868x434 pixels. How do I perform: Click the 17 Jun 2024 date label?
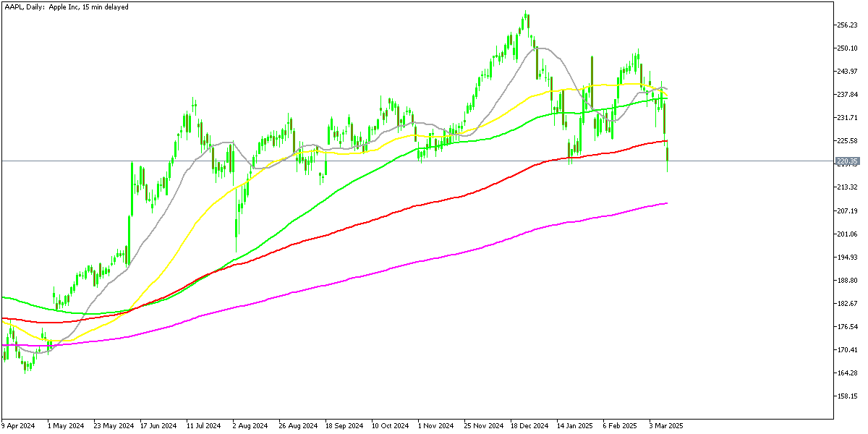158,426
